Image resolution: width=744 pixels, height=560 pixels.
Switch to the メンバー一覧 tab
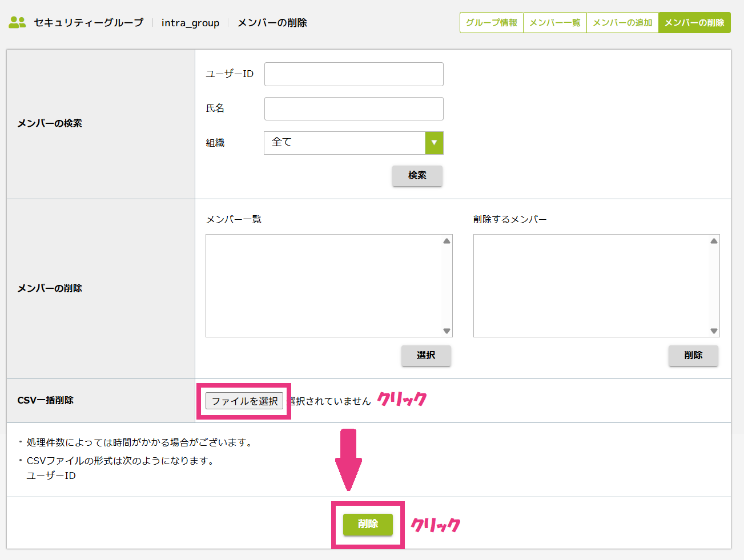[x=555, y=23]
